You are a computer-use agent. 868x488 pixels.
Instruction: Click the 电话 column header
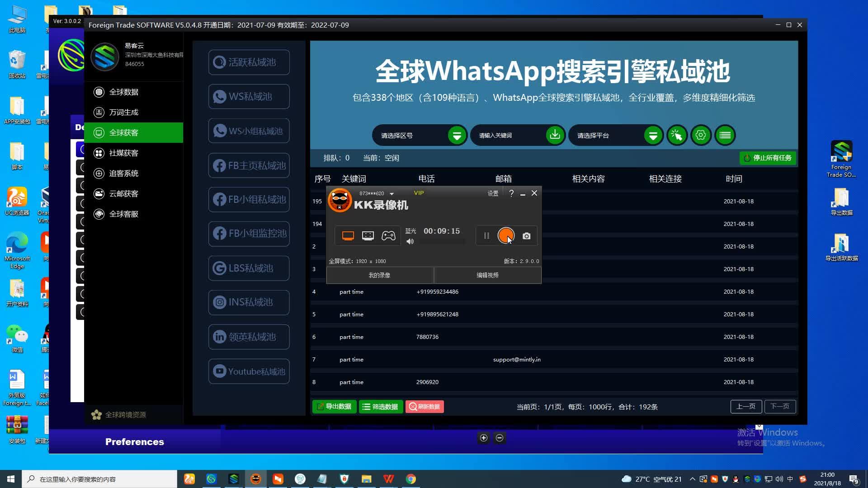426,179
